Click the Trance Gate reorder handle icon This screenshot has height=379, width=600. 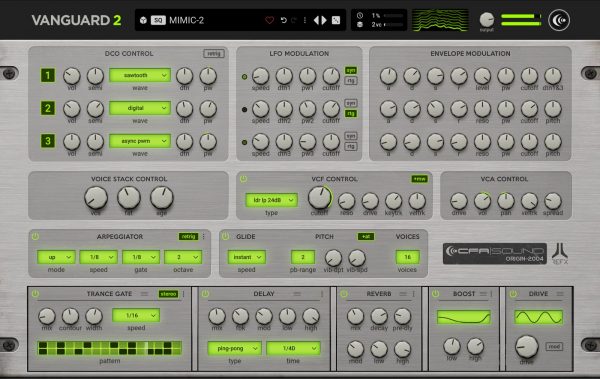(x=144, y=294)
